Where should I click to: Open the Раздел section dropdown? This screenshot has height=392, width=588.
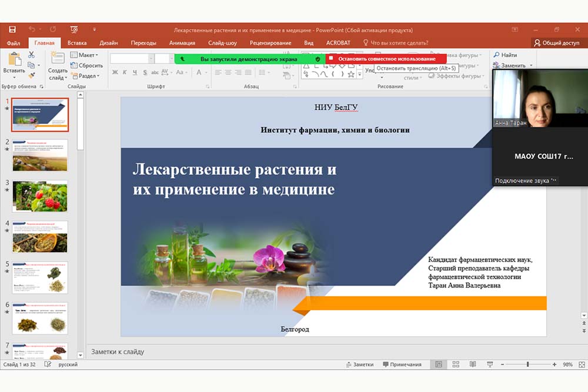[85, 76]
